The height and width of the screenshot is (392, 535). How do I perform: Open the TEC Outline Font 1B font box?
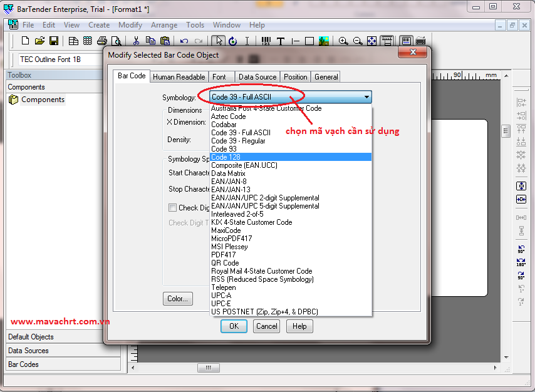pyautogui.click(x=60, y=59)
